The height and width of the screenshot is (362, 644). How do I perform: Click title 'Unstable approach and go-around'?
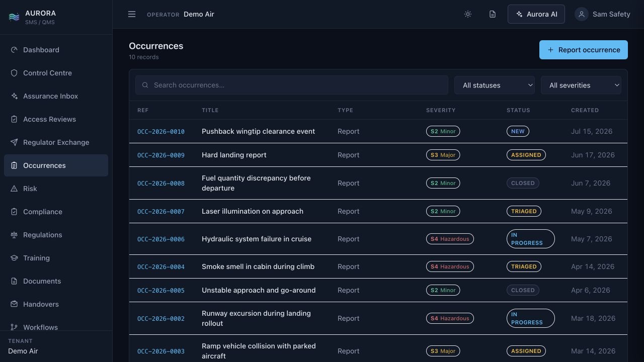[x=259, y=290]
